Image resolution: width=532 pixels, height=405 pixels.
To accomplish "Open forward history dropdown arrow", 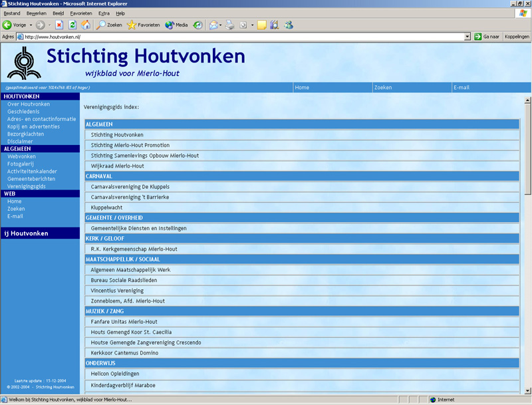I will coord(49,25).
